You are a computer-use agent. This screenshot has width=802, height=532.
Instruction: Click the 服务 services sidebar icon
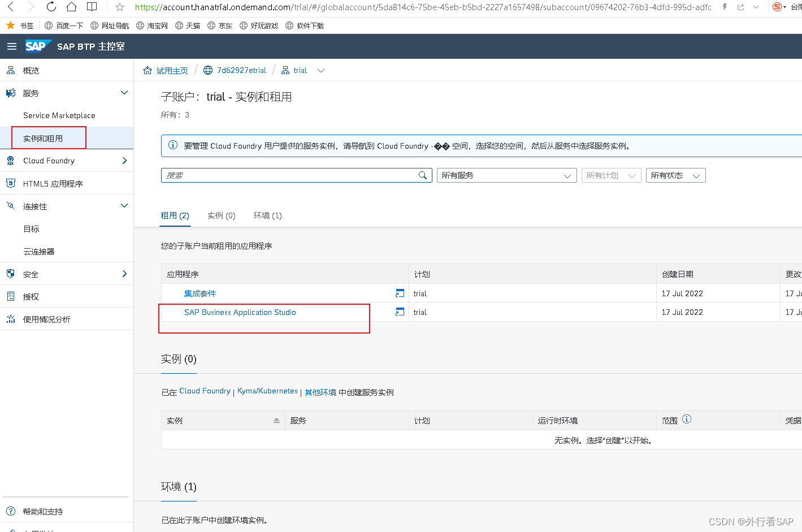click(x=11, y=93)
